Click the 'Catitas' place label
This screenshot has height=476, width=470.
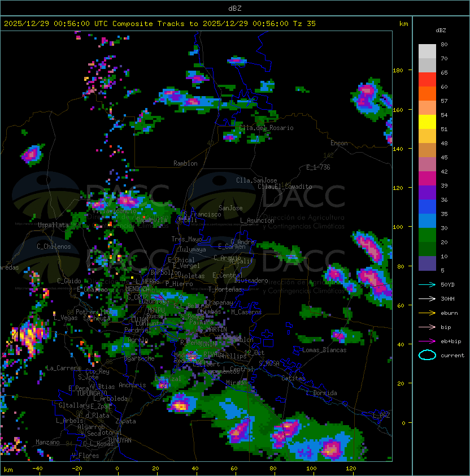(293, 378)
